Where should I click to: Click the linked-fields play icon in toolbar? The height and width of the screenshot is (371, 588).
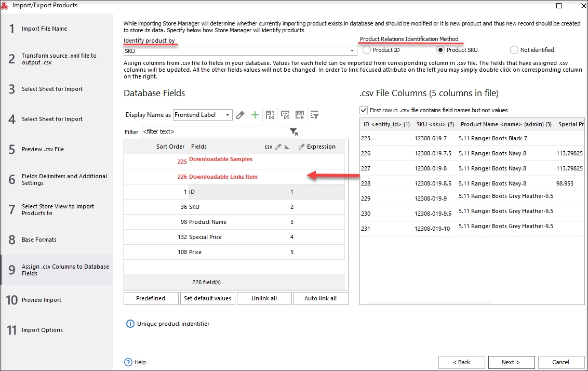300,115
